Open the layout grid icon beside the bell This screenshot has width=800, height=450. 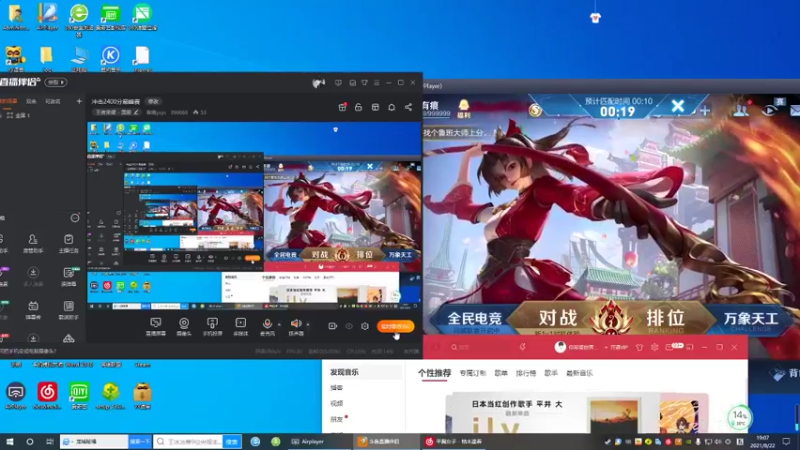click(375, 107)
